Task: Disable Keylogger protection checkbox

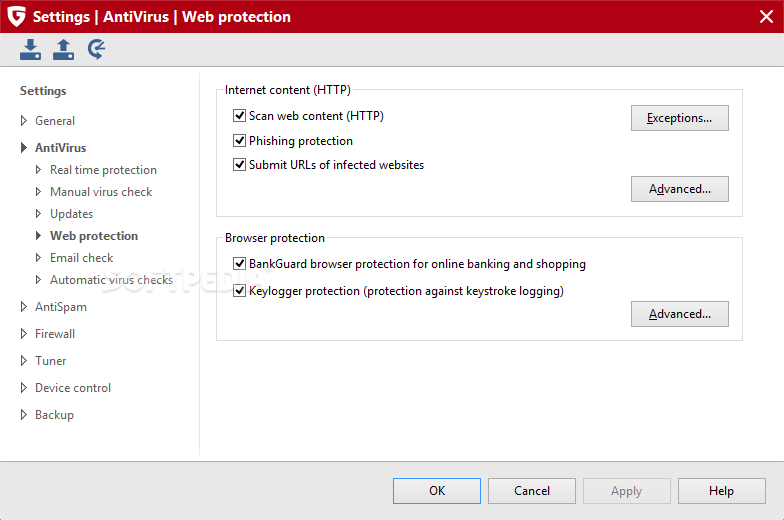Action: [x=240, y=290]
